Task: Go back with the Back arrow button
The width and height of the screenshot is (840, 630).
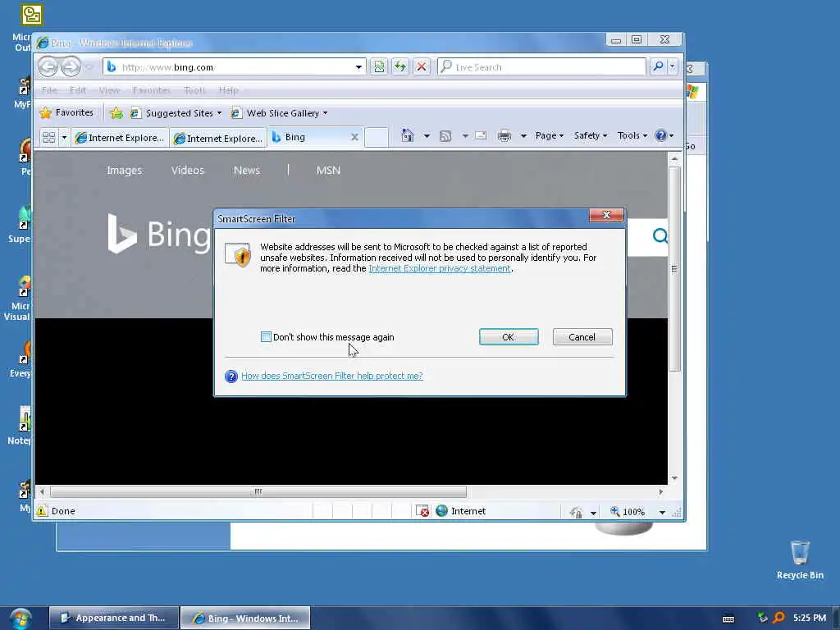Action: click(48, 67)
